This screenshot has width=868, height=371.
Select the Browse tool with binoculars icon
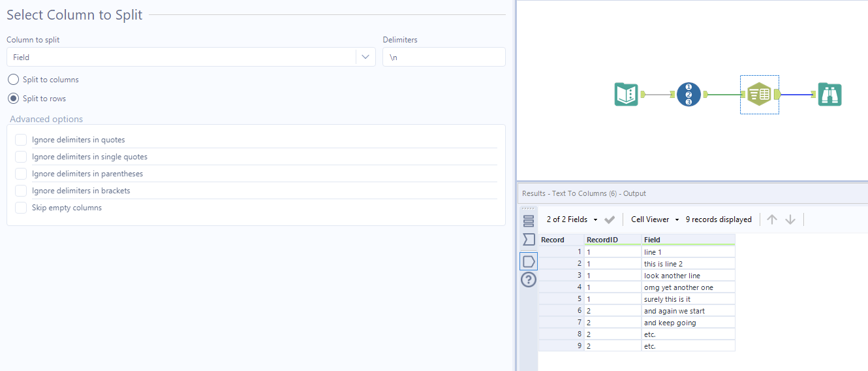pyautogui.click(x=830, y=95)
